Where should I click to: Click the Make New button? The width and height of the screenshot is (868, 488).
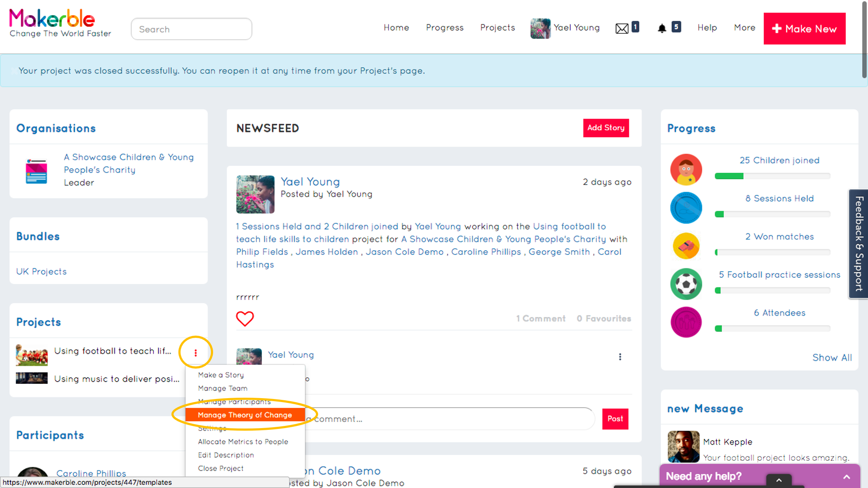(804, 29)
